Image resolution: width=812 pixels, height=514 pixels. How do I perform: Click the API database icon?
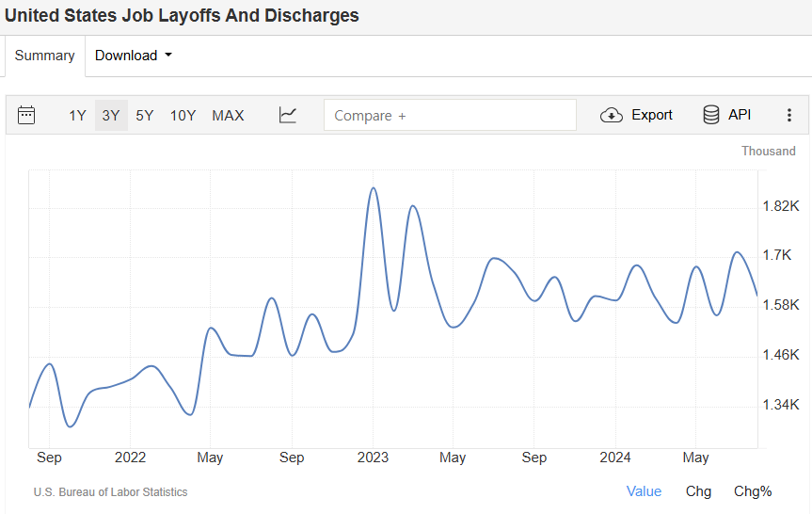pyautogui.click(x=711, y=115)
